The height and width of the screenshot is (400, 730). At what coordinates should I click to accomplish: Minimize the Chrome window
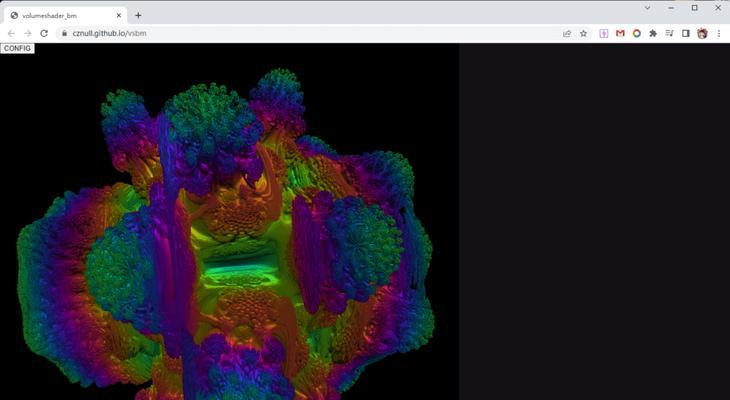pyautogui.click(x=671, y=8)
